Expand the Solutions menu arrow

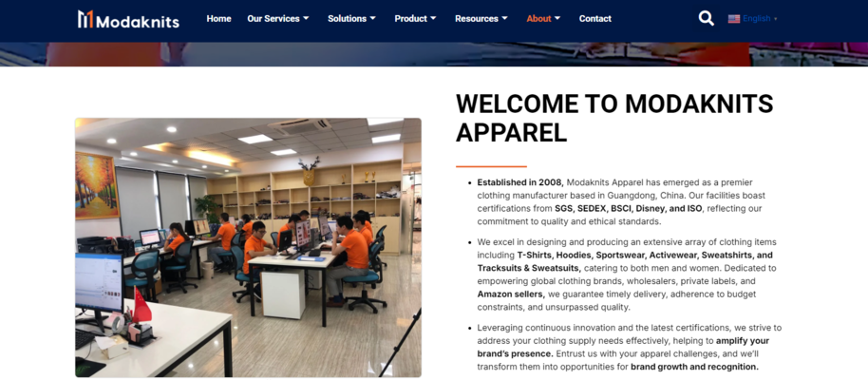[x=372, y=18]
